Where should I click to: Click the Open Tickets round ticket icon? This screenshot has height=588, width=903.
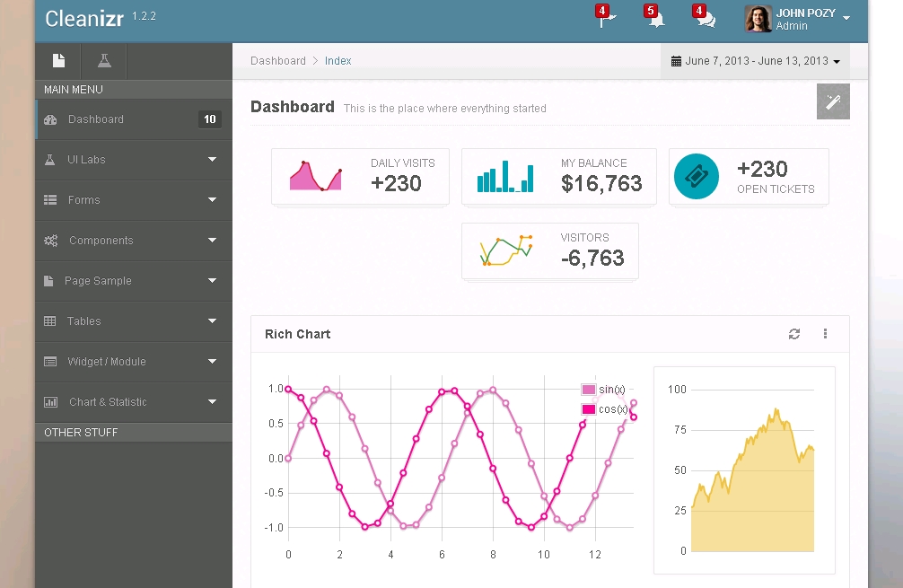(697, 177)
